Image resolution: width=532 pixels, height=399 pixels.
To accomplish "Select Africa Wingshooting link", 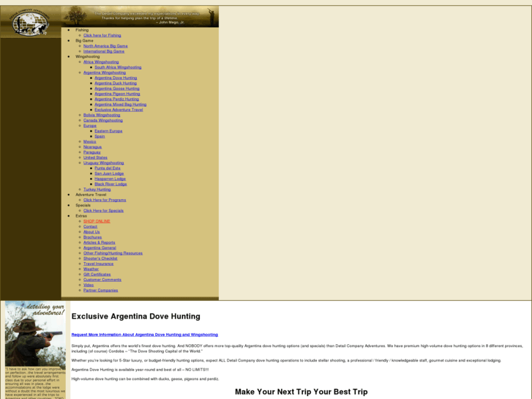I will pos(101,61).
